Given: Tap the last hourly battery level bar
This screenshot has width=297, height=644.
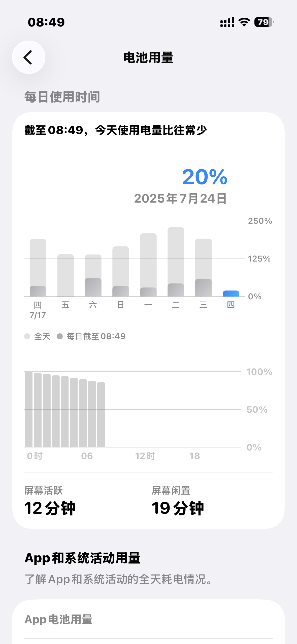Looking at the screenshot, I should (101, 414).
